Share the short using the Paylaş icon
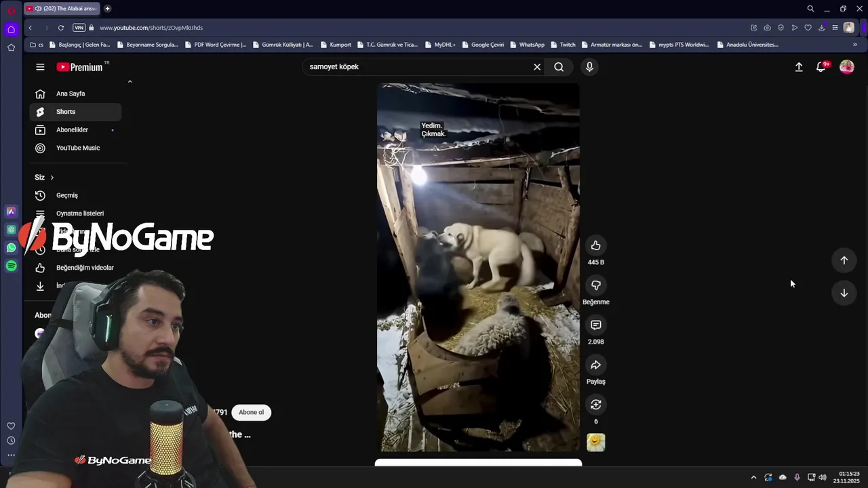Image resolution: width=868 pixels, height=488 pixels. (595, 365)
